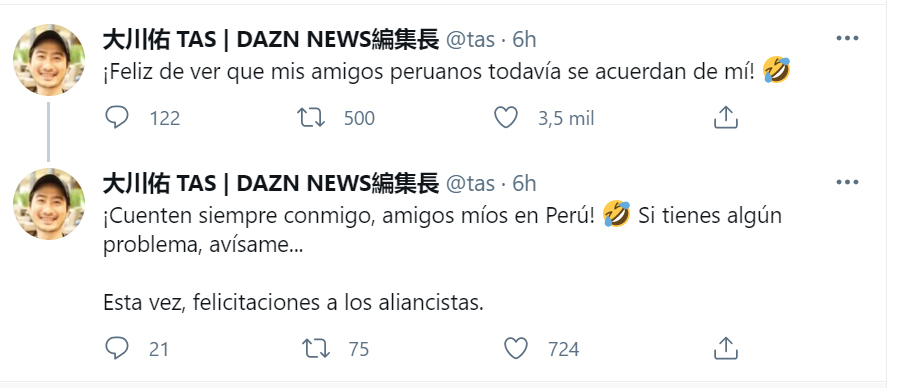Screen dimensions: 904x388
Task: Open the tweet text 'Esta vez, felicitaciones a los aliancistas'
Action: (x=293, y=302)
